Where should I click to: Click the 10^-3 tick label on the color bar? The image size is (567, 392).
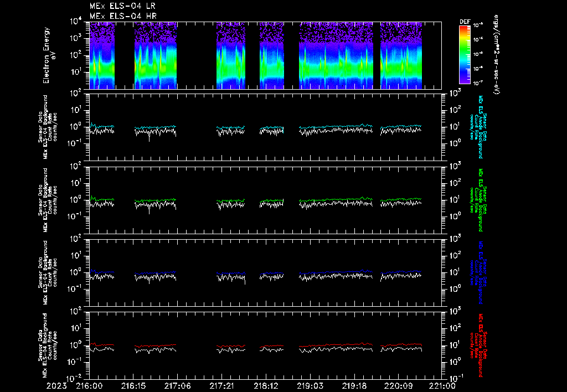click(478, 25)
